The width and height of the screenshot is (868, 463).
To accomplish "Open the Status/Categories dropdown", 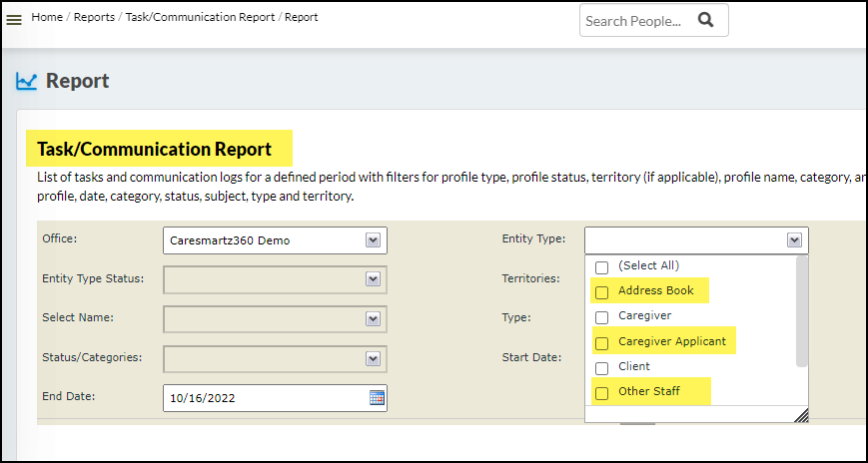I will [373, 358].
